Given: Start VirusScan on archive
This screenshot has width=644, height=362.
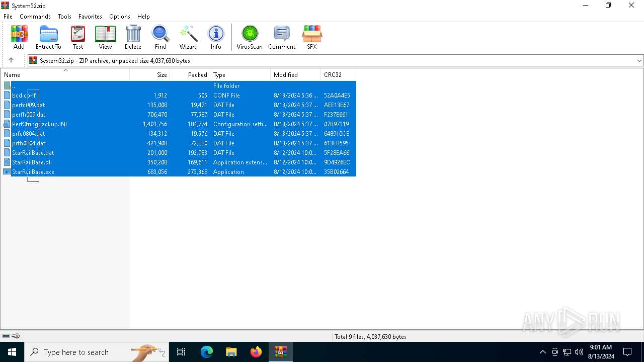Looking at the screenshot, I should point(250,37).
